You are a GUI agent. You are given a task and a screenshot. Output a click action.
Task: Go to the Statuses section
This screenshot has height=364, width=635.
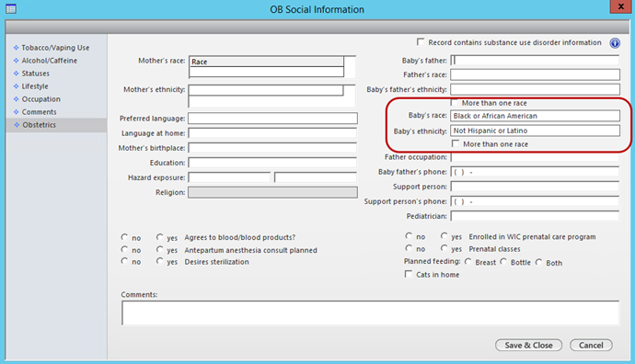(x=35, y=74)
